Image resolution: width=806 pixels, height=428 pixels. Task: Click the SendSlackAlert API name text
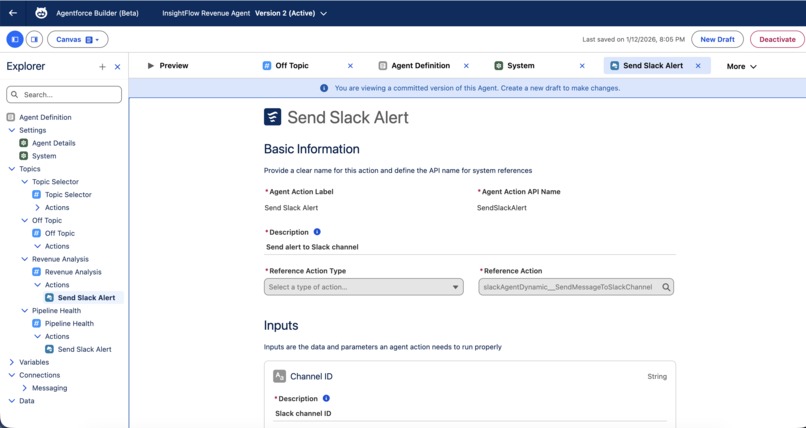pyautogui.click(x=502, y=208)
